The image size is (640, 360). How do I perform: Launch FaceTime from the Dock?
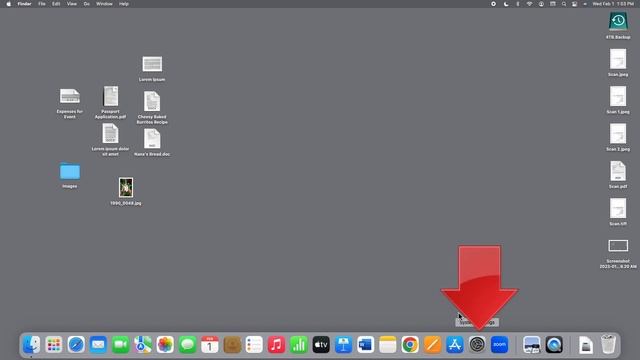pyautogui.click(x=120, y=345)
